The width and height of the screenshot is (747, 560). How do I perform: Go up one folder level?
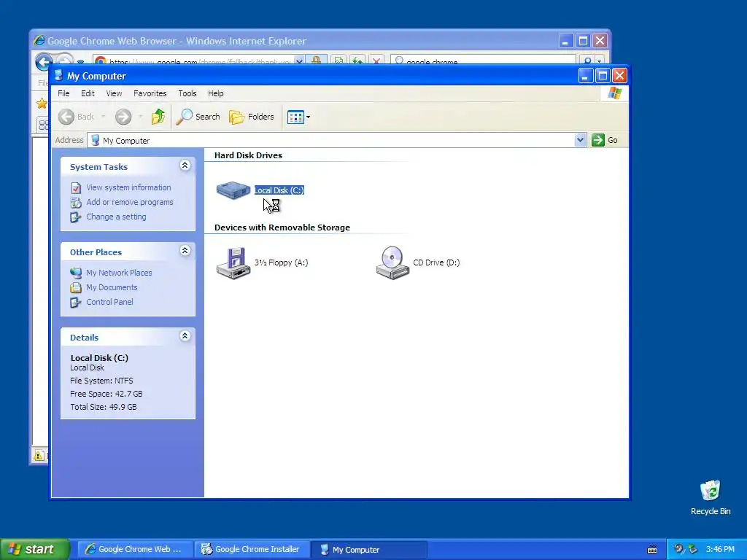point(158,117)
